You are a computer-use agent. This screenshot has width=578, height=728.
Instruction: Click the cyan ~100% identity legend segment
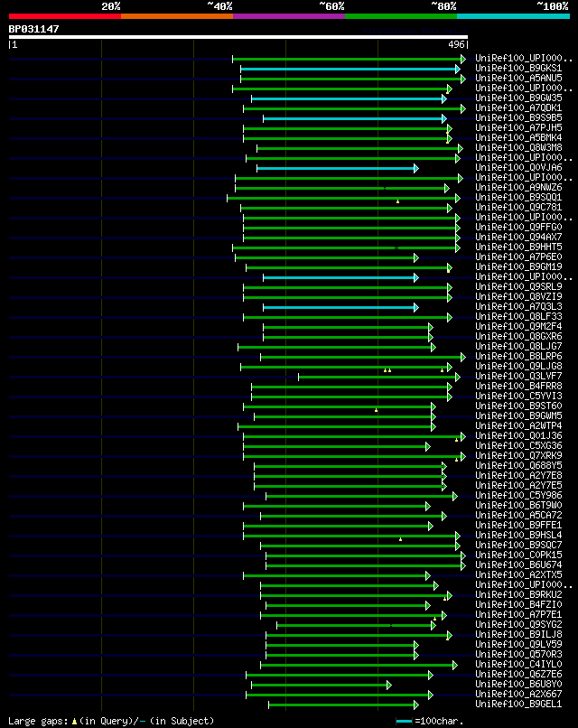(x=513, y=16)
